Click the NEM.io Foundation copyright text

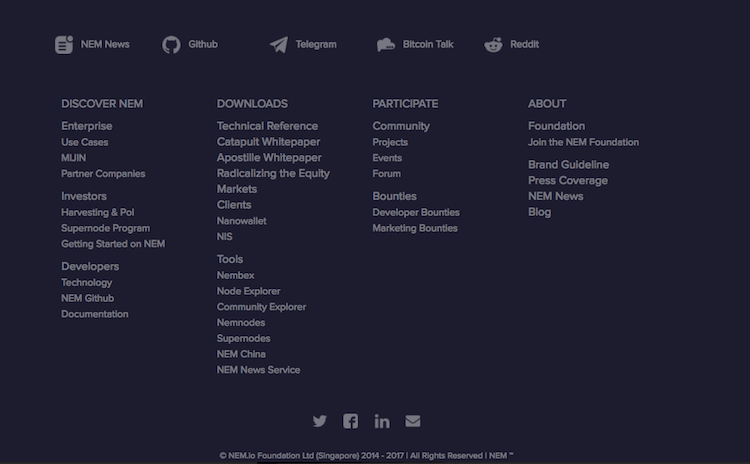(366, 456)
